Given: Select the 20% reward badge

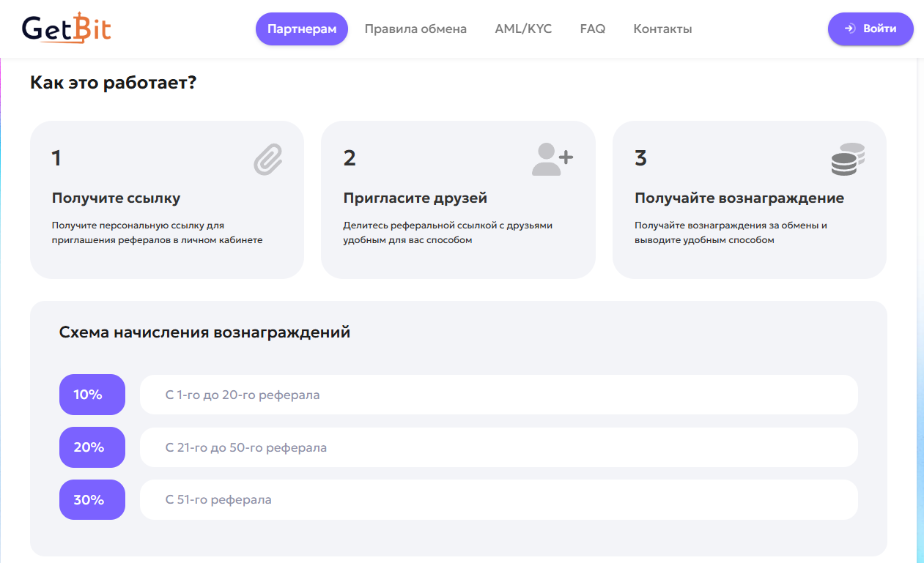Looking at the screenshot, I should point(92,447).
